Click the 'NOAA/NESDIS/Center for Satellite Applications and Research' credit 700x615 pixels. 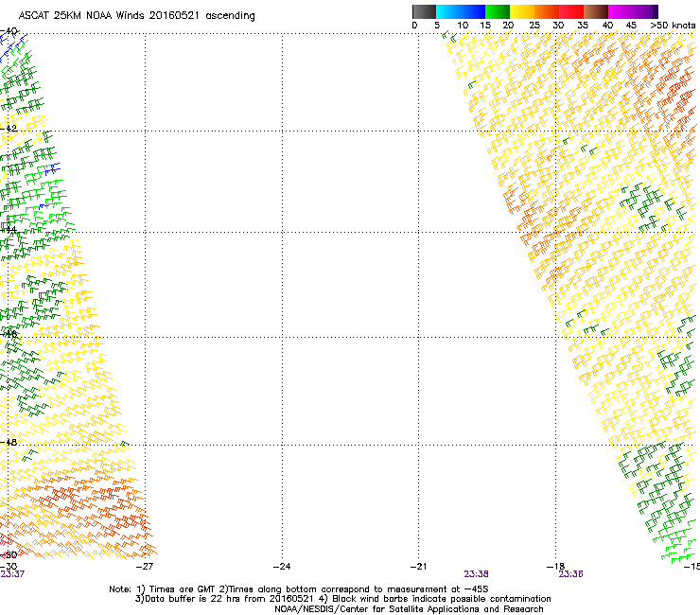pyautogui.click(x=409, y=609)
